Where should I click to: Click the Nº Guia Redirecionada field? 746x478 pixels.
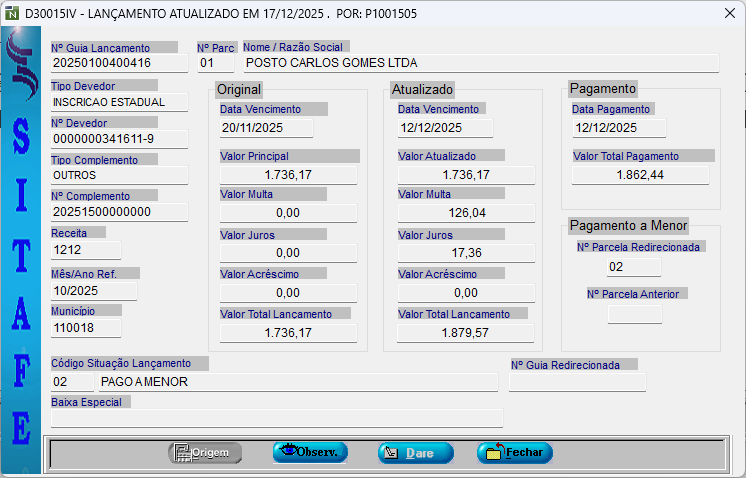pos(577,382)
